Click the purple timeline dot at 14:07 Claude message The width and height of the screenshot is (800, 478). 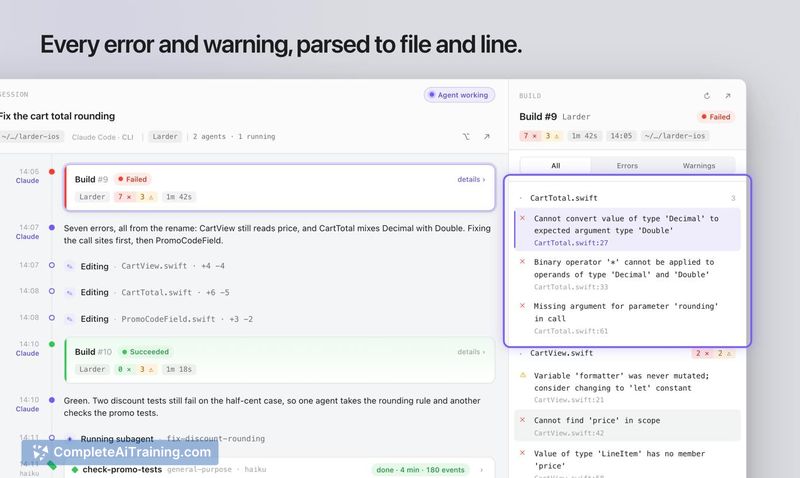tap(52, 228)
